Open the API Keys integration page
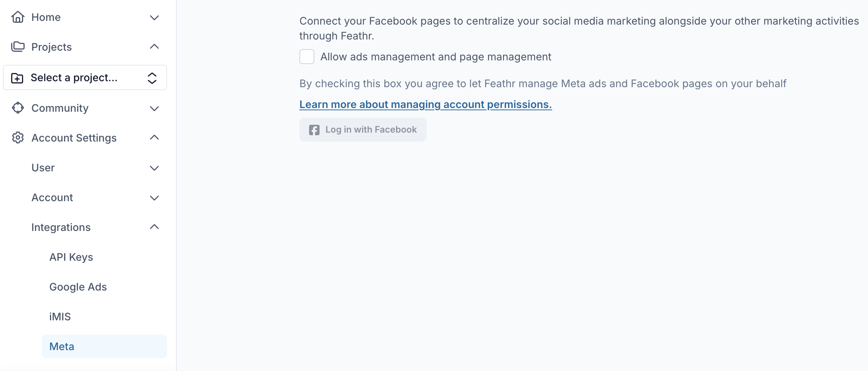 (71, 257)
